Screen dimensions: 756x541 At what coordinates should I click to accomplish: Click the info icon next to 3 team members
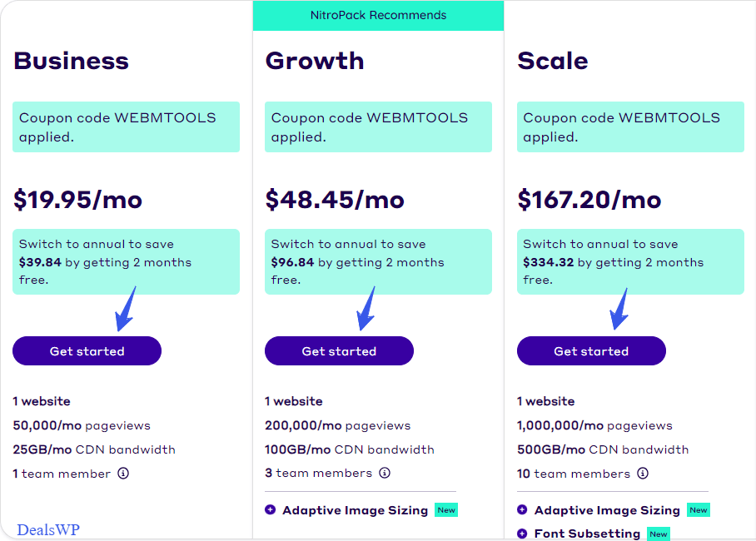coord(385,473)
